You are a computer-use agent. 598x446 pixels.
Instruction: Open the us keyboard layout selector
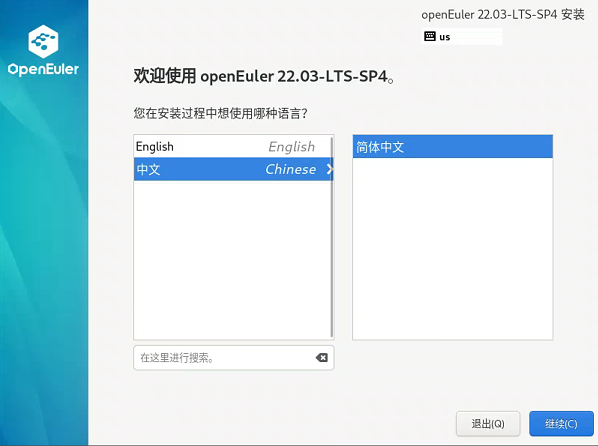tap(461, 37)
